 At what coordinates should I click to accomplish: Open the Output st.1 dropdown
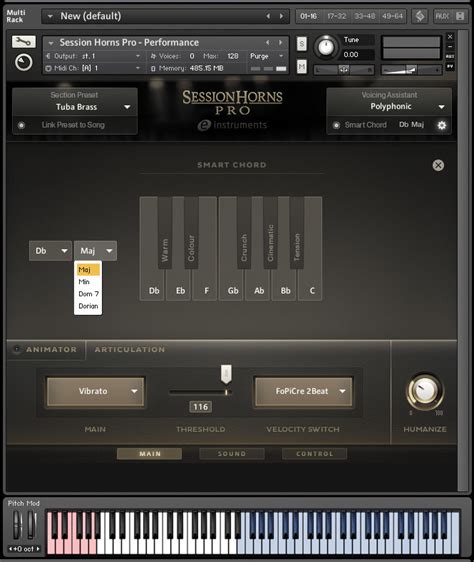93,56
